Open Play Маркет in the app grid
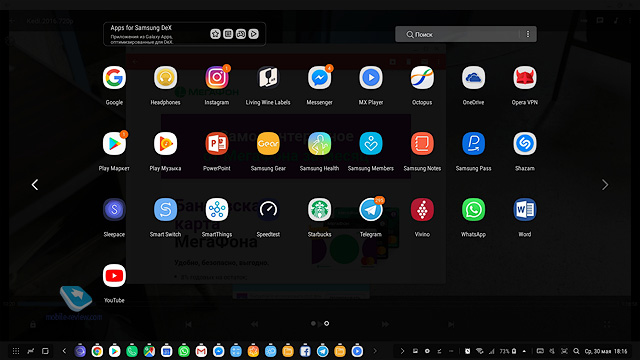Screen dimensions: 640x360 pyautogui.click(x=114, y=144)
